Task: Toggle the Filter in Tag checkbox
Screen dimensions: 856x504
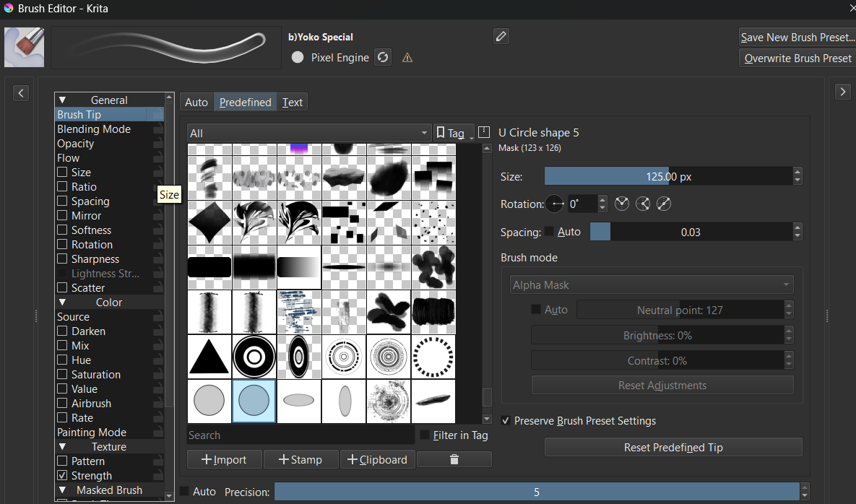Action: [x=425, y=435]
